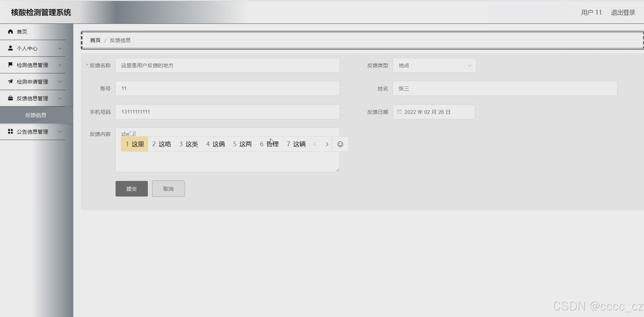
Task: Click the home icon in sidebar
Action: (11, 31)
